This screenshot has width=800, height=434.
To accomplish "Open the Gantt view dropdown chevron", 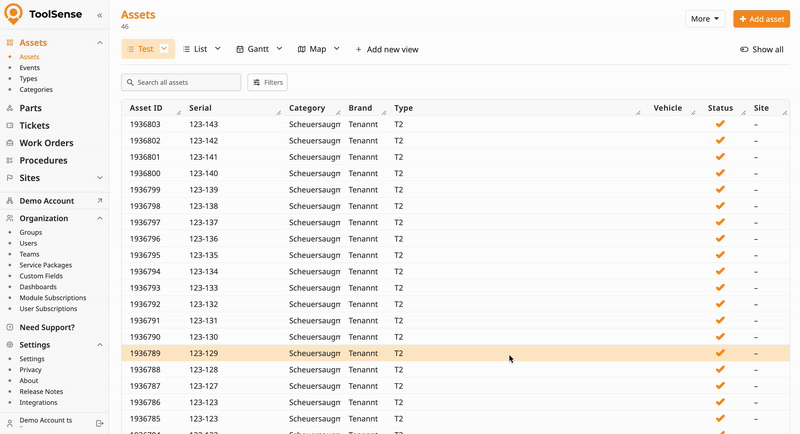I will (280, 48).
